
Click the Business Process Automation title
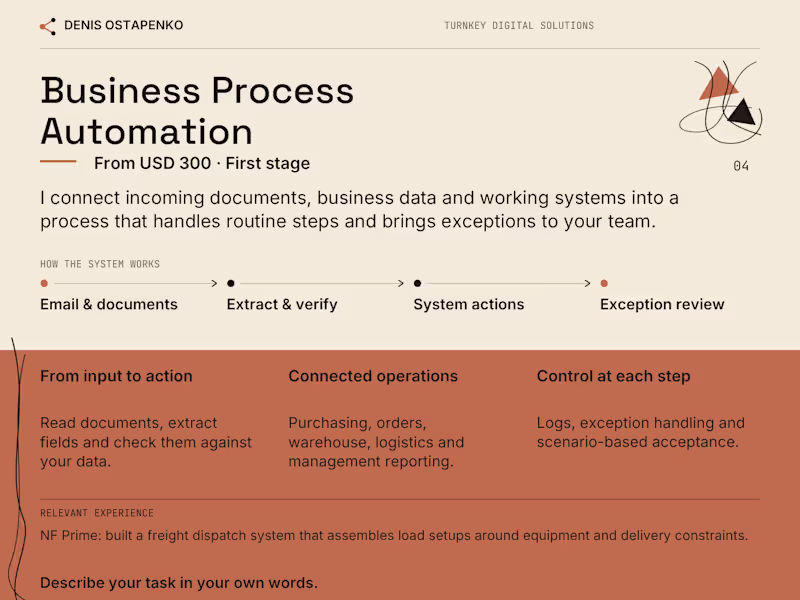(197, 111)
